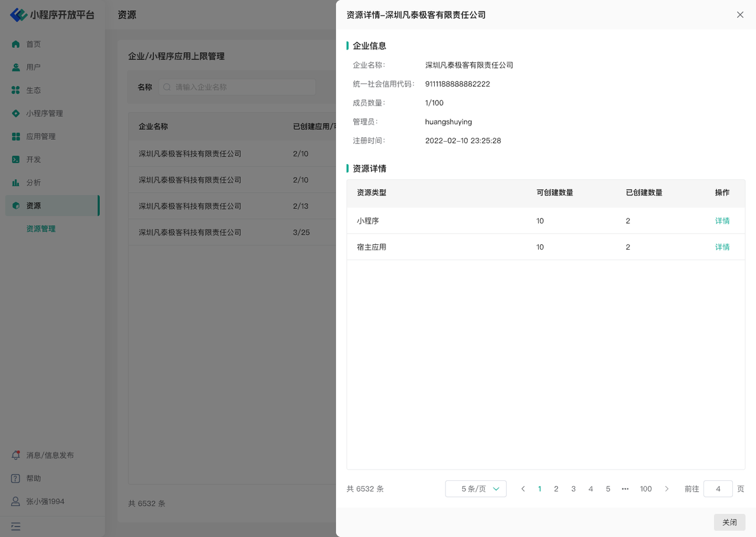Viewport: 756px width, 537px height.
Task: Click the 分析 bar chart icon
Action: pos(16,182)
